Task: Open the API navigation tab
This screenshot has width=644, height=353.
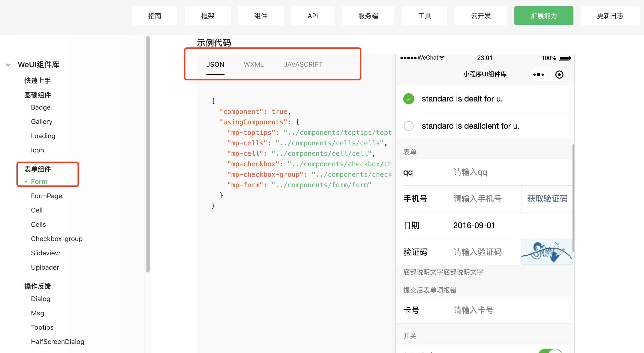Action: pyautogui.click(x=313, y=16)
